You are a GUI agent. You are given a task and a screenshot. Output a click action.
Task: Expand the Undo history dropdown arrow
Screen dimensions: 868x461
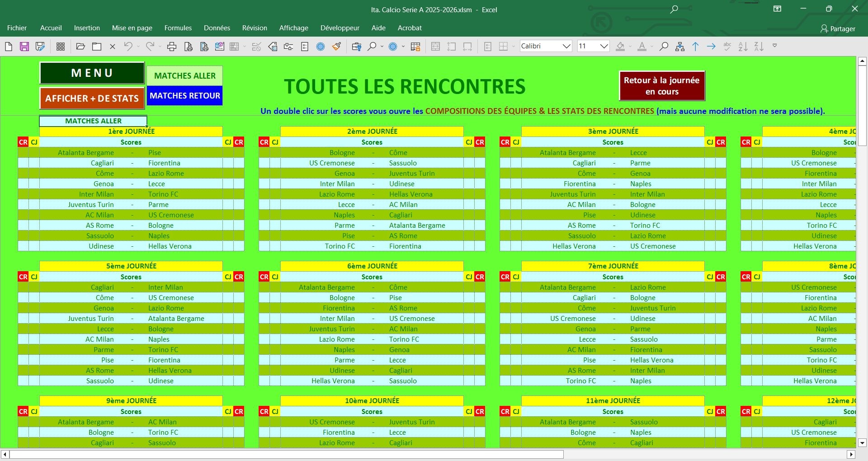point(138,46)
